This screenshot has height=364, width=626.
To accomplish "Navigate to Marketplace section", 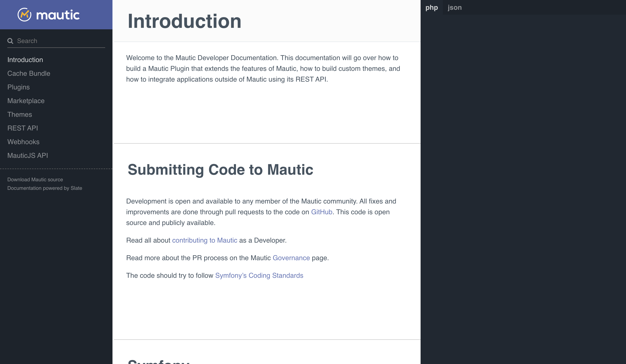I will (26, 101).
